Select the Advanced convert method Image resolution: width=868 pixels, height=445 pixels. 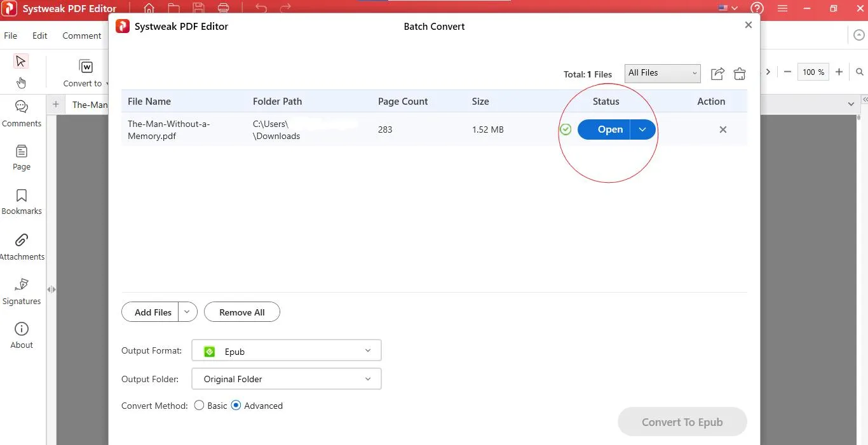coord(236,406)
